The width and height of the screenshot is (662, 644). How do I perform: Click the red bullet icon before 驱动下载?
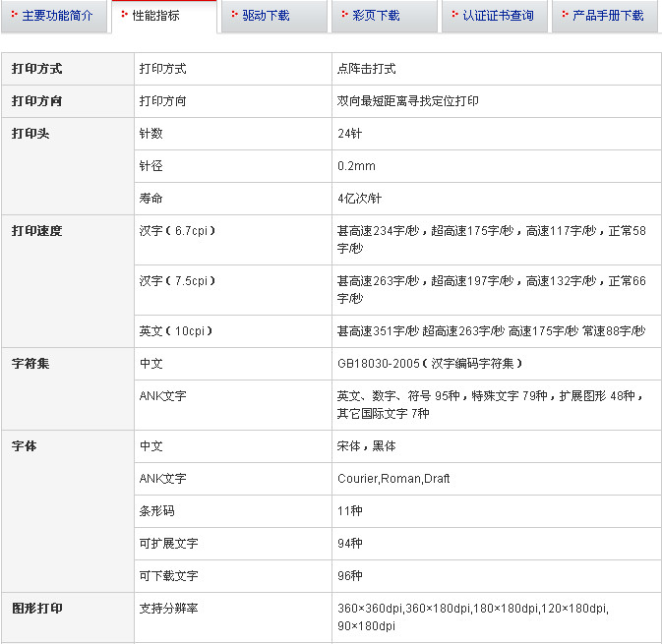coord(234,16)
